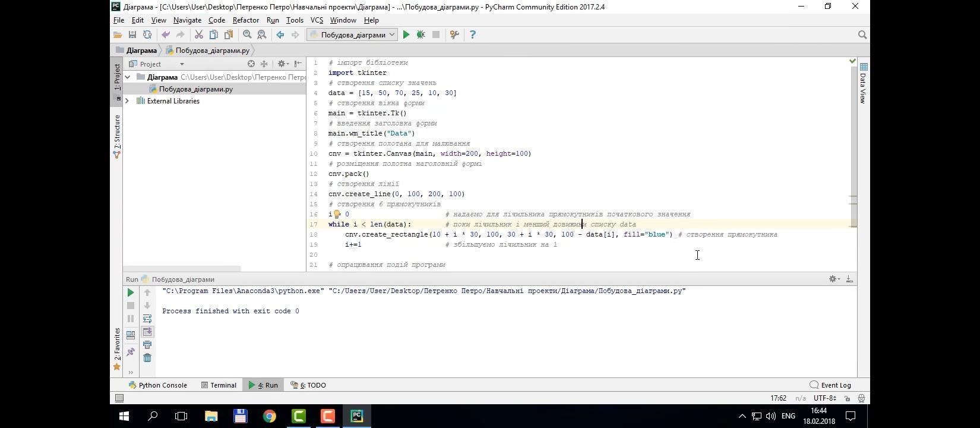Image resolution: width=980 pixels, height=428 pixels.
Task: Collapse the Діаграма project folder
Action: 128,77
